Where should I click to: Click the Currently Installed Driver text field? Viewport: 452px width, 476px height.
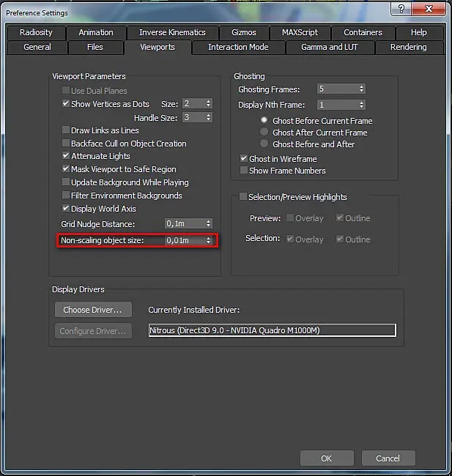(273, 330)
